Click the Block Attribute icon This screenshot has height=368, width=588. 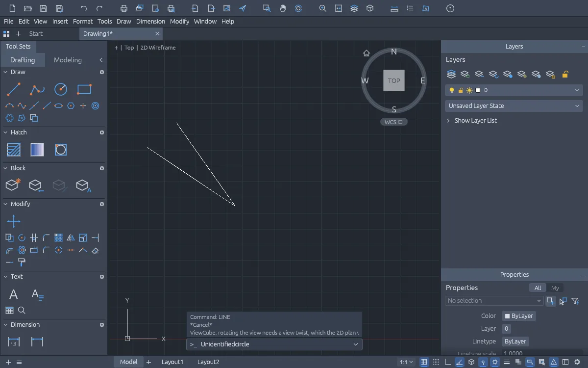(x=84, y=185)
